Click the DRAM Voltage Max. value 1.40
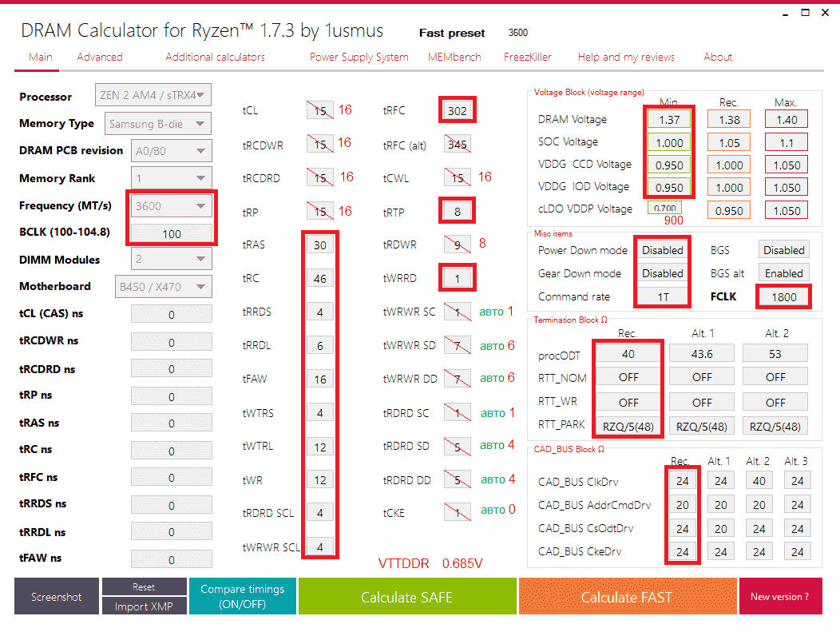The height and width of the screenshot is (632, 840). click(x=787, y=120)
